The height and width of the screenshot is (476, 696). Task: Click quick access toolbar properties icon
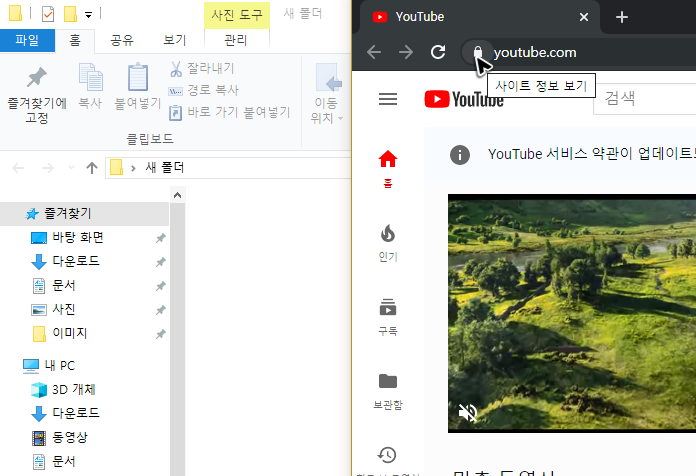coord(48,14)
